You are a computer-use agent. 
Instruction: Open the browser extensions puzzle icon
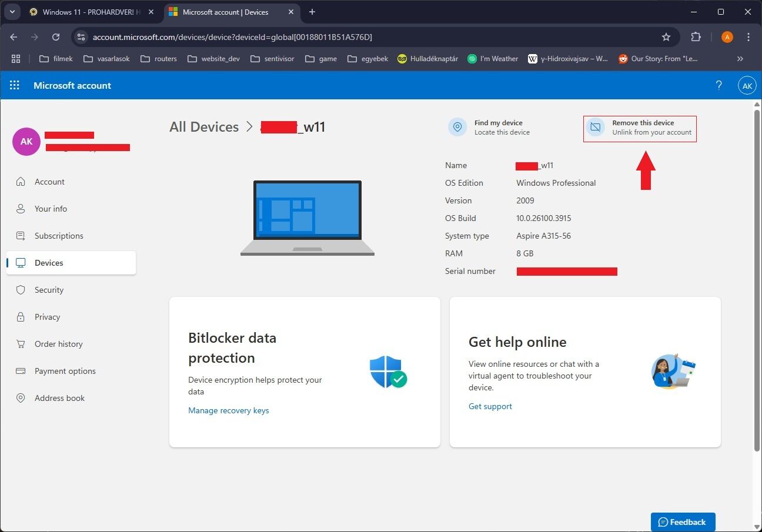[696, 37]
